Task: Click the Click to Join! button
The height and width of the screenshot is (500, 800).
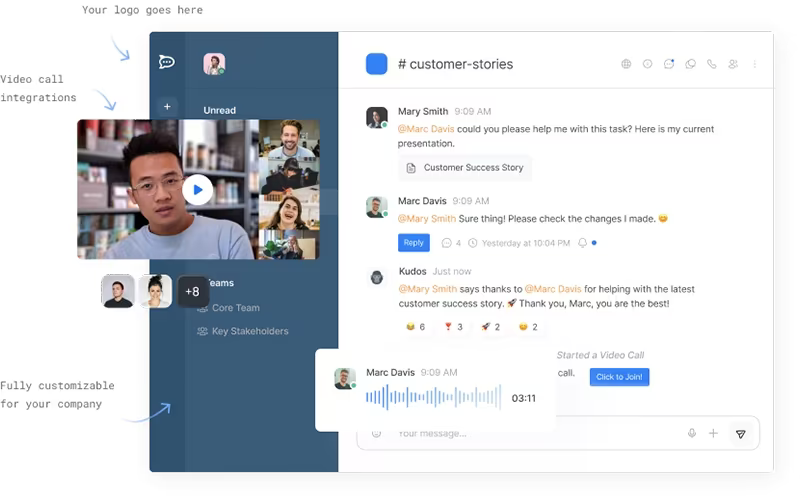Action: tap(619, 377)
